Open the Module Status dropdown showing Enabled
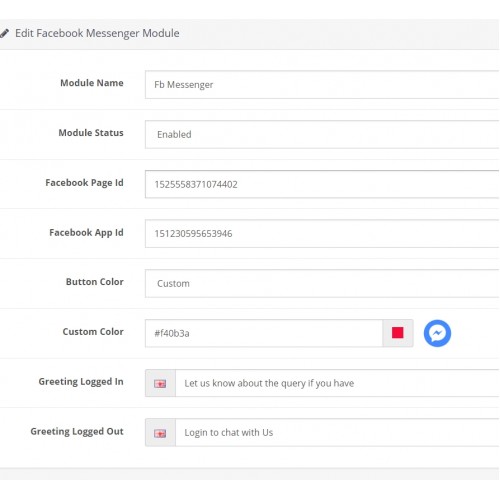Screen dimensions: 500x500 [322, 134]
